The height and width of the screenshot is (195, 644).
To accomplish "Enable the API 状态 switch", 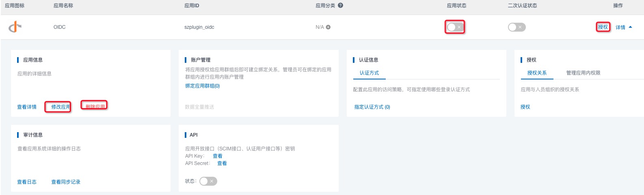I will click(208, 181).
